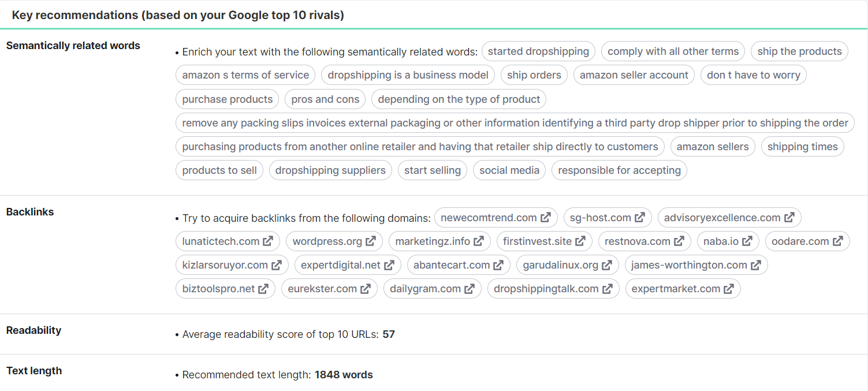This screenshot has height=391, width=868.
Task: Click the readability score value 57
Action: (389, 334)
